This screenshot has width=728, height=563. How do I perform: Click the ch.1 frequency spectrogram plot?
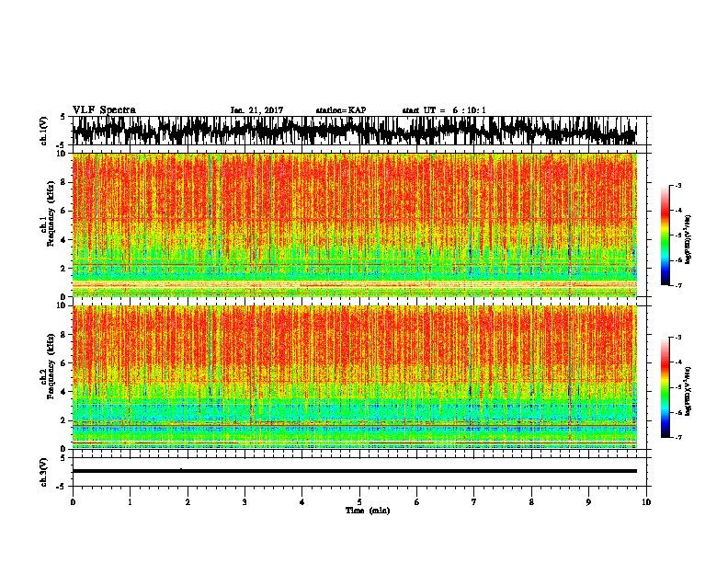point(355,224)
